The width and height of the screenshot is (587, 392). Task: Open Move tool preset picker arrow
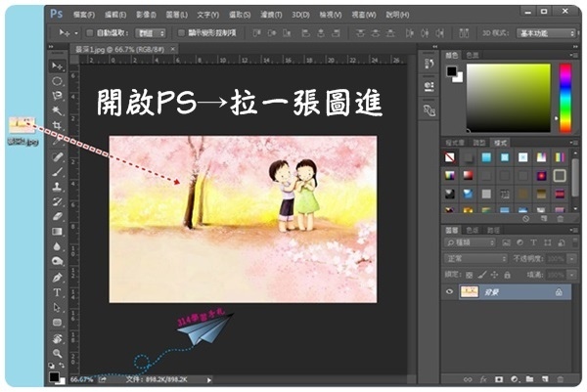coord(76,33)
